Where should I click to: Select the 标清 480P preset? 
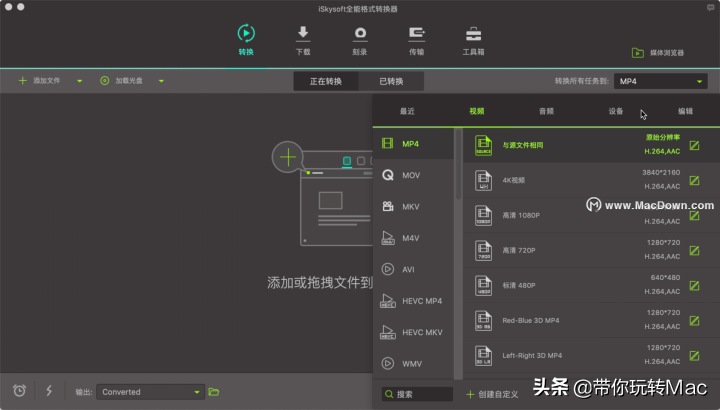pyautogui.click(x=591, y=285)
